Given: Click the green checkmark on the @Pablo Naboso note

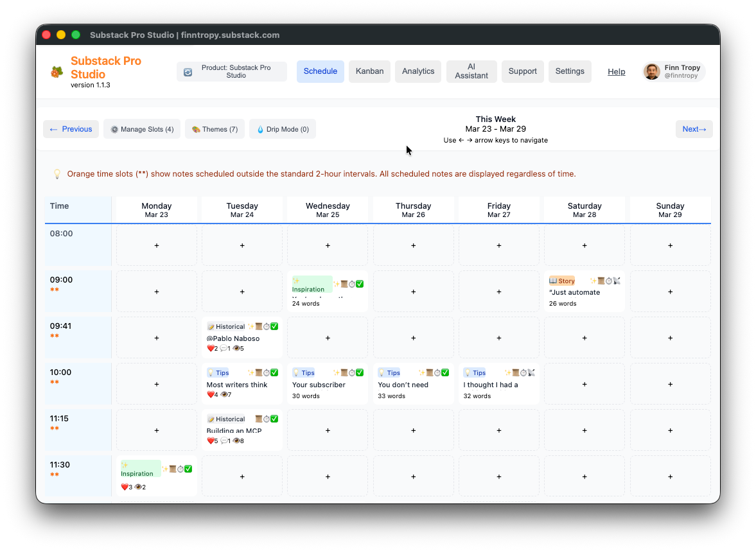Looking at the screenshot, I should [x=274, y=326].
